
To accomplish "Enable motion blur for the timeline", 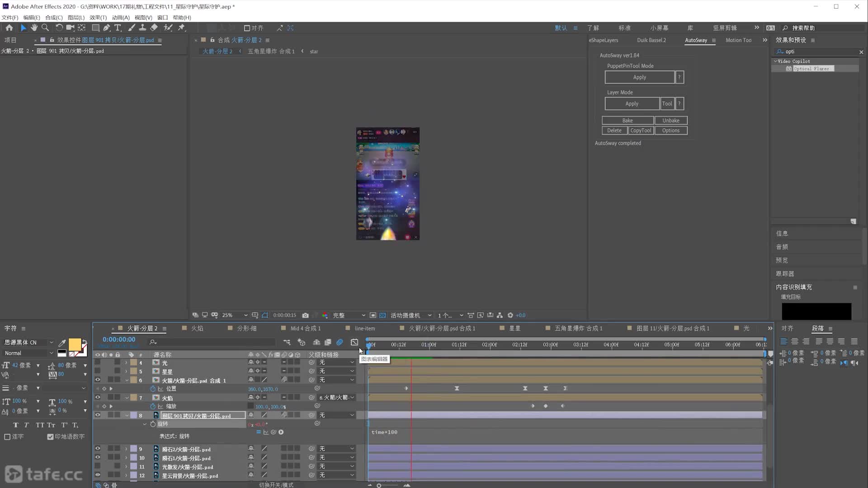I will (340, 342).
